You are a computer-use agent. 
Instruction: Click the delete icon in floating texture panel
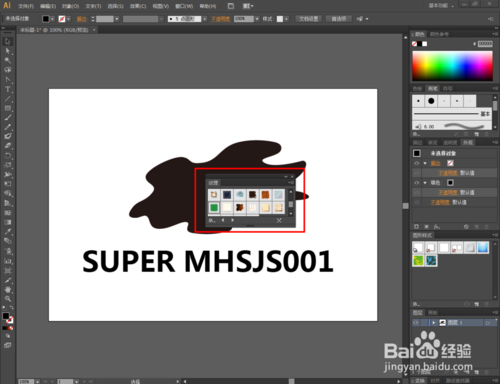point(279,220)
